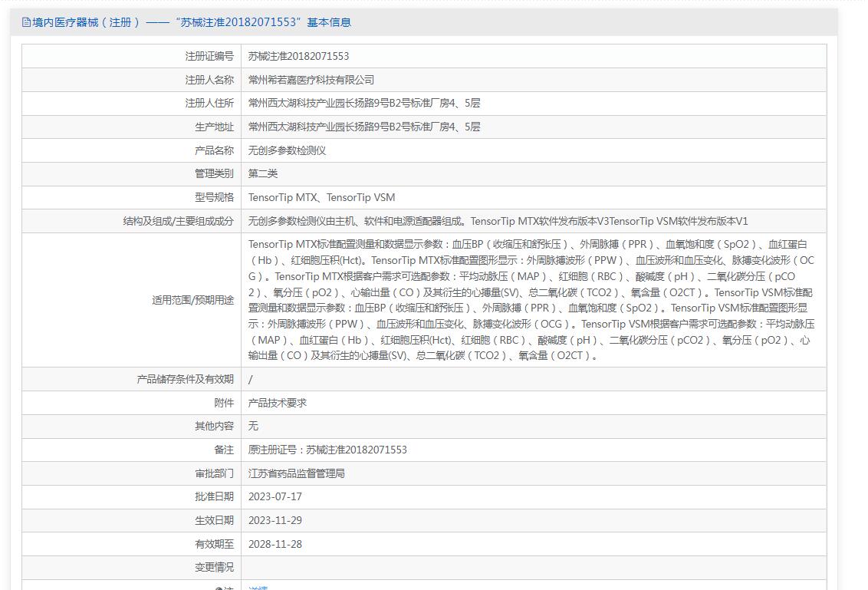This screenshot has width=868, height=590.
Task: Select the value TensorTip MTX、TensorTip VSM
Action: pyautogui.click(x=321, y=197)
